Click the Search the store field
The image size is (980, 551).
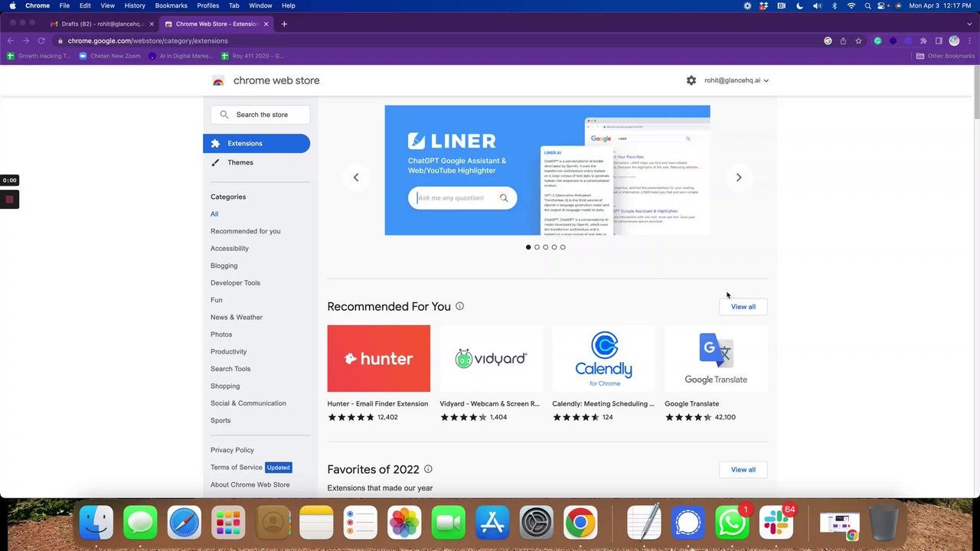[260, 115]
